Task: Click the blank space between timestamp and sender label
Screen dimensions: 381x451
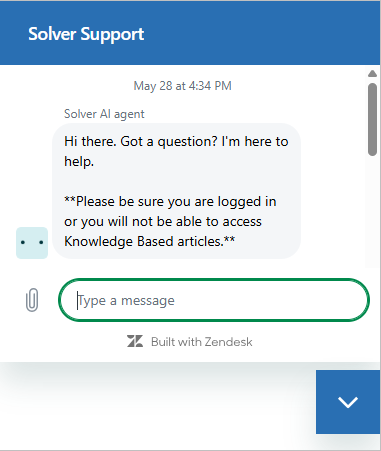Action: (182, 100)
